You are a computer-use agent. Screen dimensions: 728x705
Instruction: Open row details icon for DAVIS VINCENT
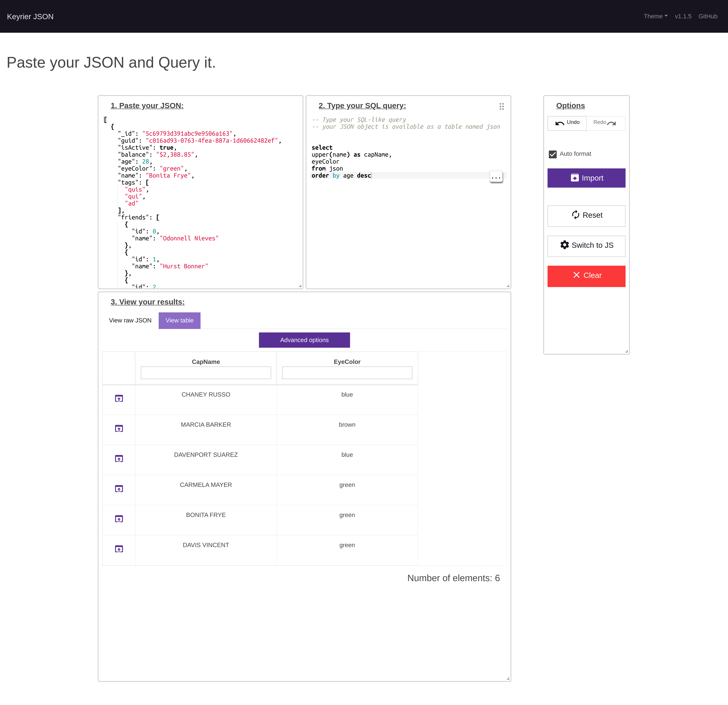119,549
